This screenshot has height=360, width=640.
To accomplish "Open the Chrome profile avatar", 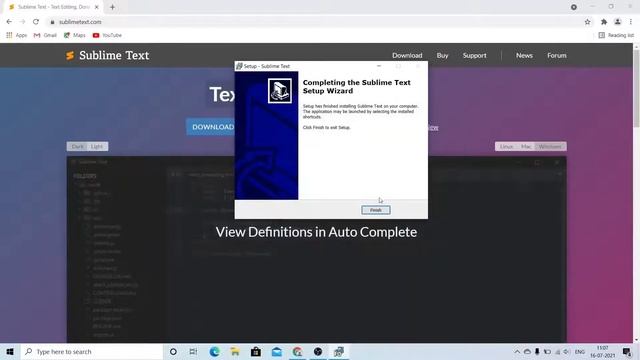I will pyautogui.click(x=618, y=22).
